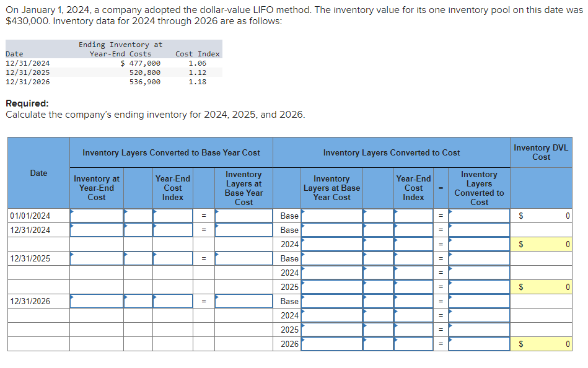Image resolution: width=588 pixels, height=368 pixels.
Task: Click the "520,800" ending inventory value
Action: click(145, 72)
